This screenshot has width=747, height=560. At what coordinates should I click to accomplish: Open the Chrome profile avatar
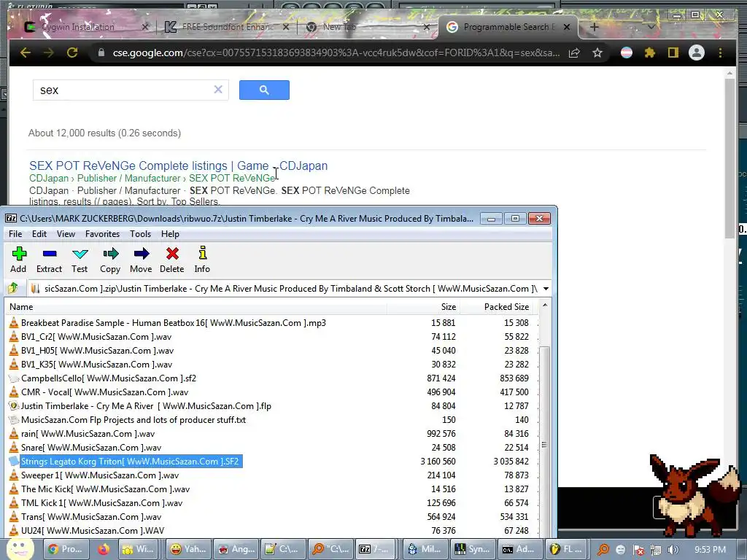pyautogui.click(x=697, y=52)
